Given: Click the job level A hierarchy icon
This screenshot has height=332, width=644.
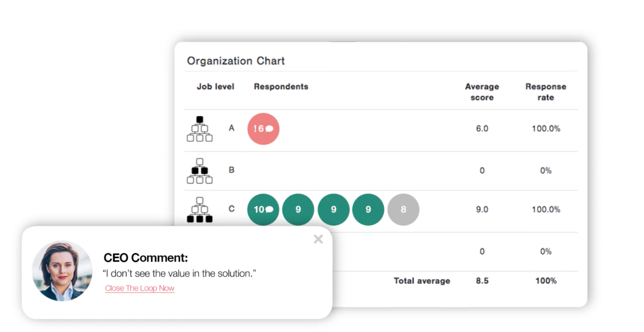Looking at the screenshot, I should 199,129.
